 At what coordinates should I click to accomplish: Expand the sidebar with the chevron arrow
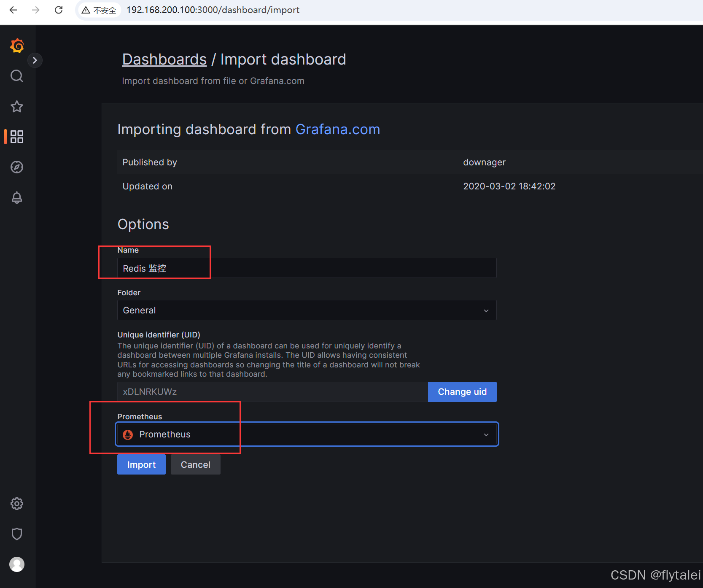[x=35, y=60]
